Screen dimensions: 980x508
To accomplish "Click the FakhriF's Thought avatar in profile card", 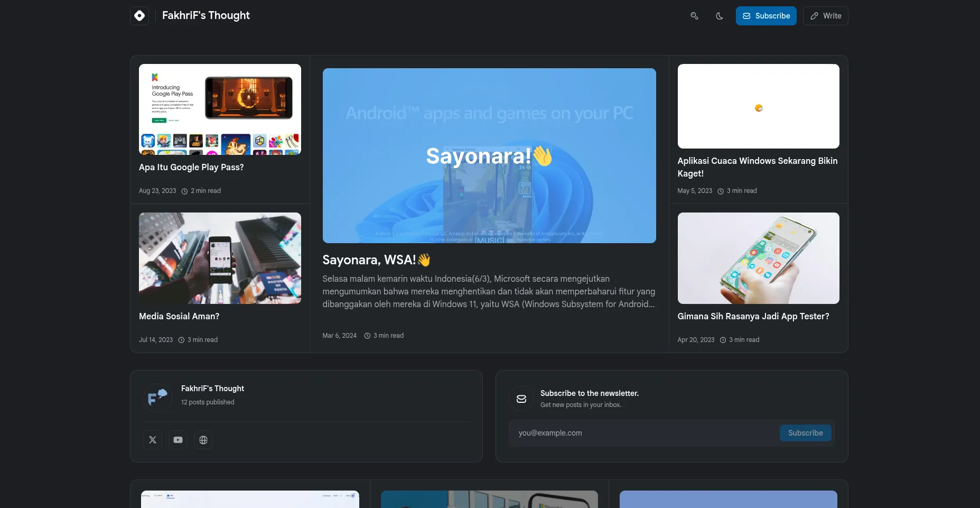I will [x=157, y=398].
